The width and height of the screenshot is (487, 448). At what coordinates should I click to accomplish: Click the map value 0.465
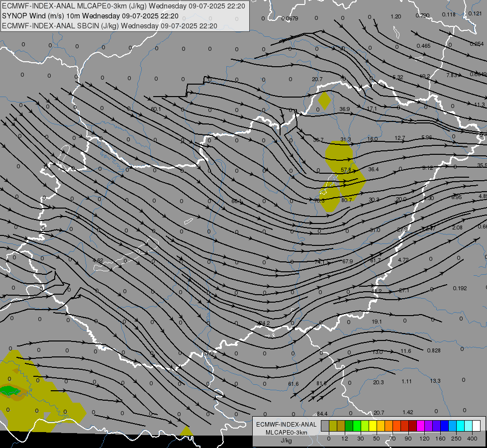[x=424, y=46]
